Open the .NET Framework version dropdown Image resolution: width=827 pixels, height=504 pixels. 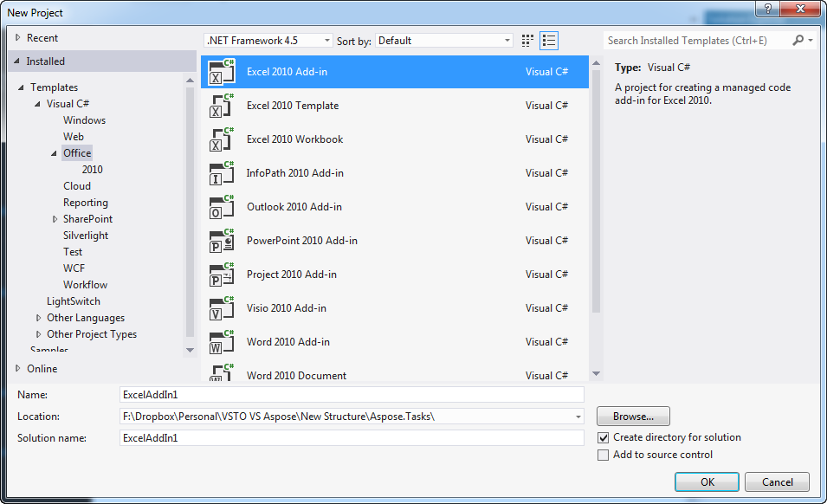point(268,41)
